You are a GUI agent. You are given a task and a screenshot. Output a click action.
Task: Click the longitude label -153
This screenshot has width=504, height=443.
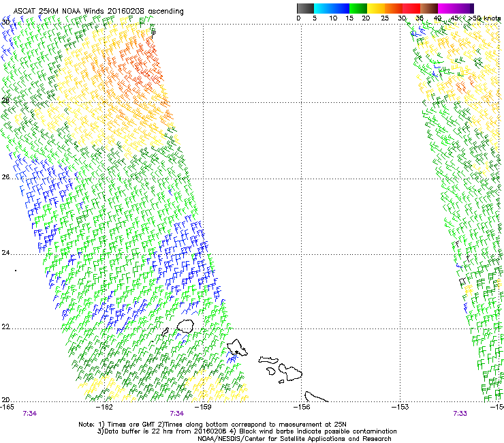[400, 407]
